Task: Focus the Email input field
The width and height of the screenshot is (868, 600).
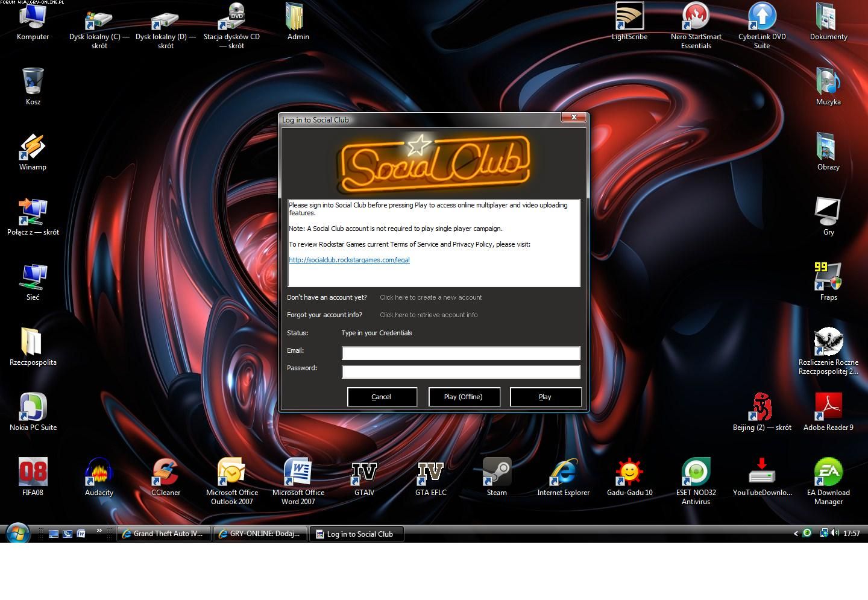Action: point(461,353)
